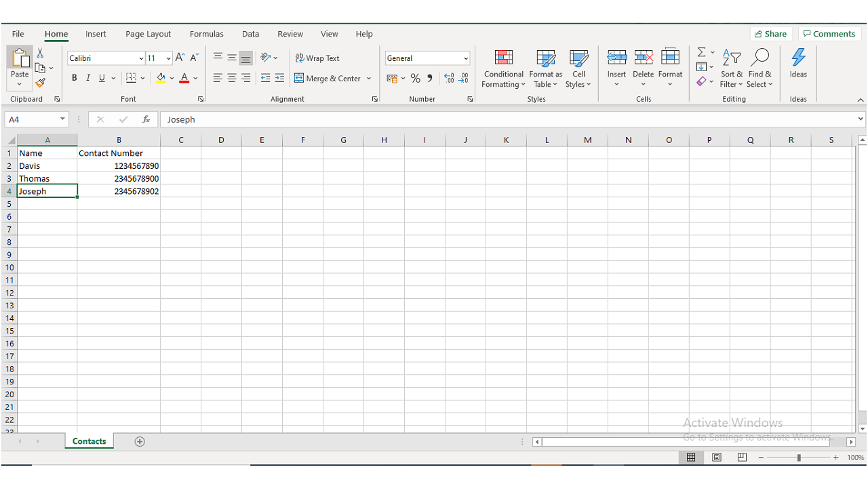
Task: Open the Formulas ribbon tab
Action: click(x=207, y=34)
